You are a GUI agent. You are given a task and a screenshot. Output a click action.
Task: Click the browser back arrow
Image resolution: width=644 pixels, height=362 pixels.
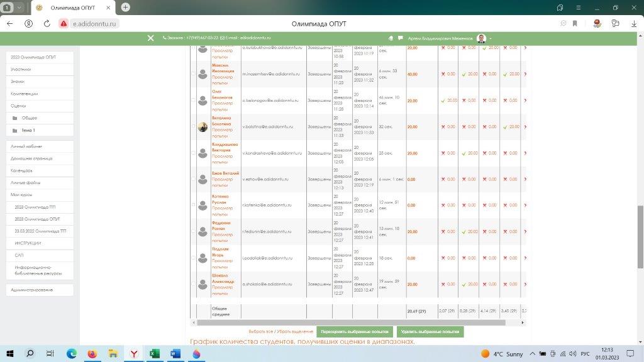[10, 23]
